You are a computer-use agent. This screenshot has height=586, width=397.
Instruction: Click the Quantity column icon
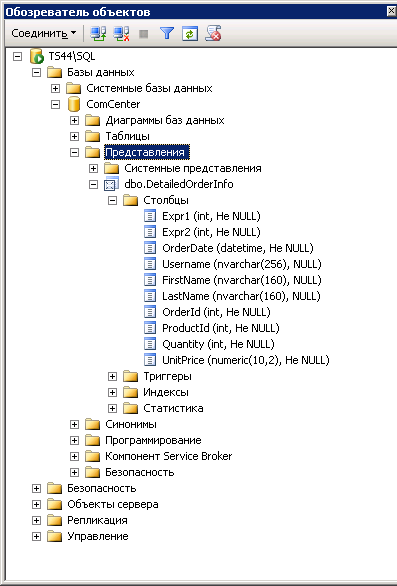(x=150, y=344)
